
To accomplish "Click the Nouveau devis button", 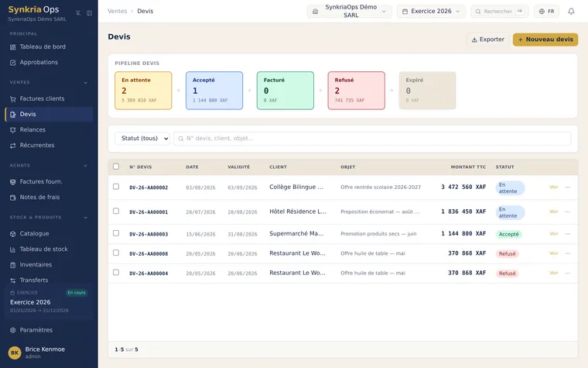I will [545, 40].
